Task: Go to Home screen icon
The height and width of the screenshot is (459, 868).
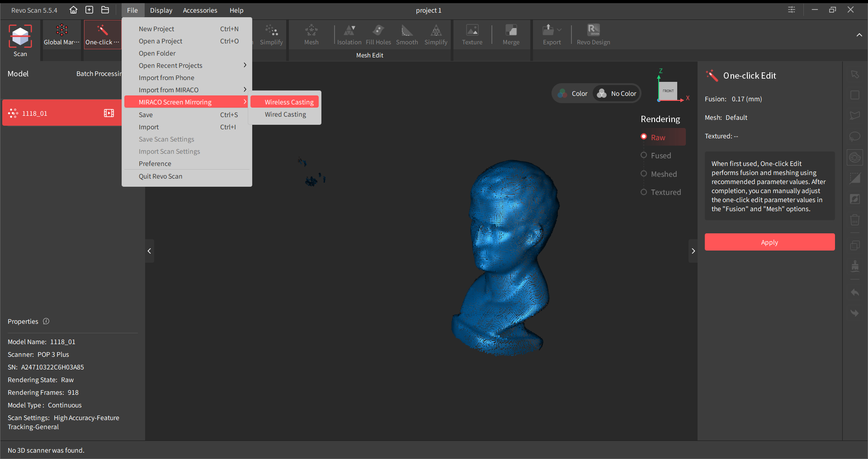Action: 73,10
